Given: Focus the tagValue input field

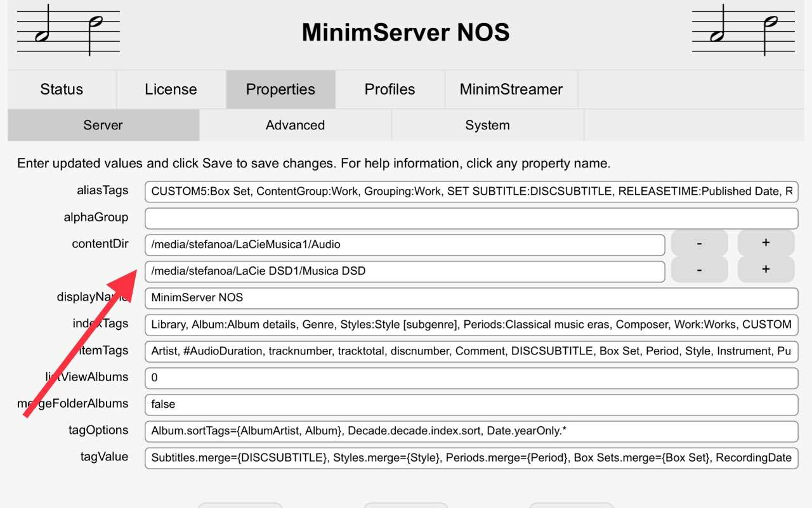Looking at the screenshot, I should 471,458.
